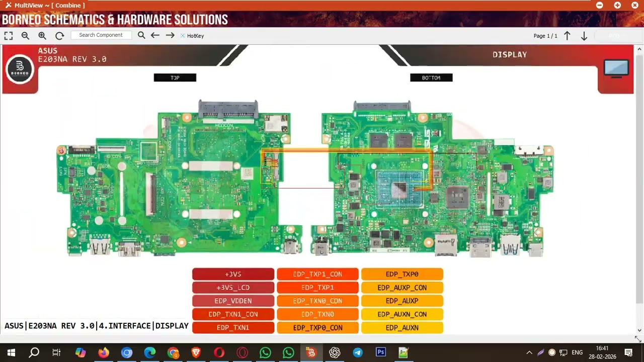Focus the Search Component field

click(101, 35)
